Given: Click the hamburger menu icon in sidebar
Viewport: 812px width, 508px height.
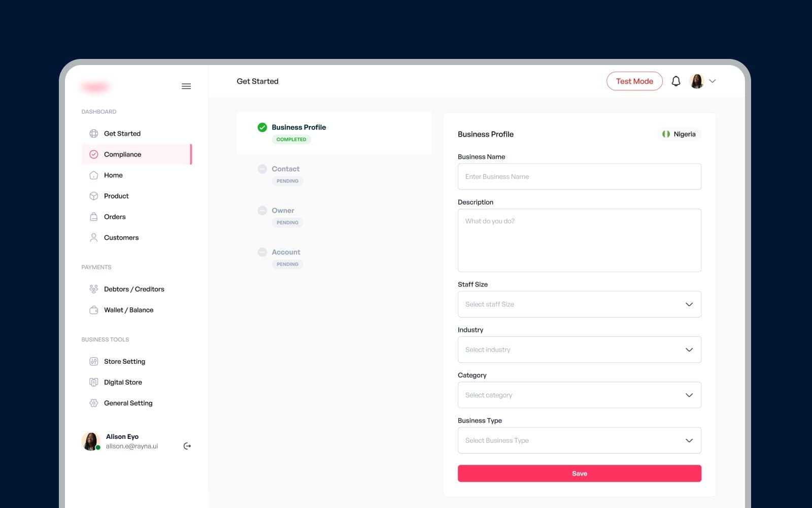Looking at the screenshot, I should pos(186,86).
